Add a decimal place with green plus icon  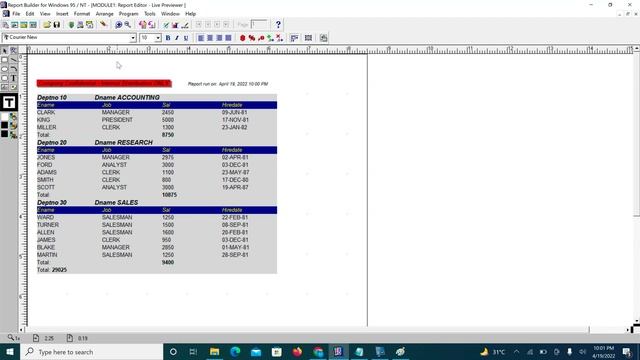[x=270, y=38]
